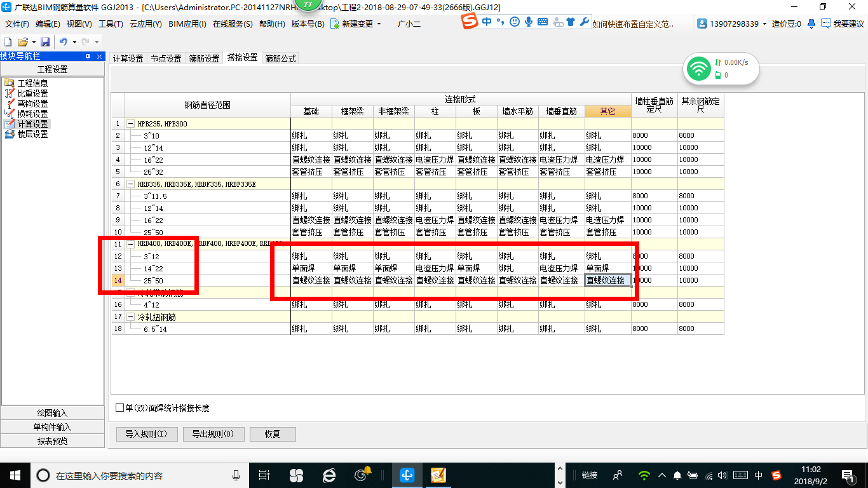
Task: Open the dropdown arrow beside Open folder icon
Action: click(x=33, y=42)
